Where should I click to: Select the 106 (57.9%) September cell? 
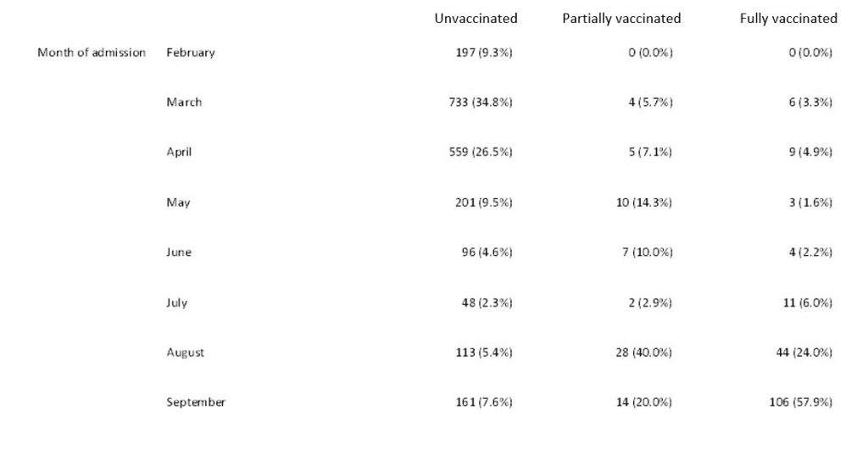tap(799, 402)
